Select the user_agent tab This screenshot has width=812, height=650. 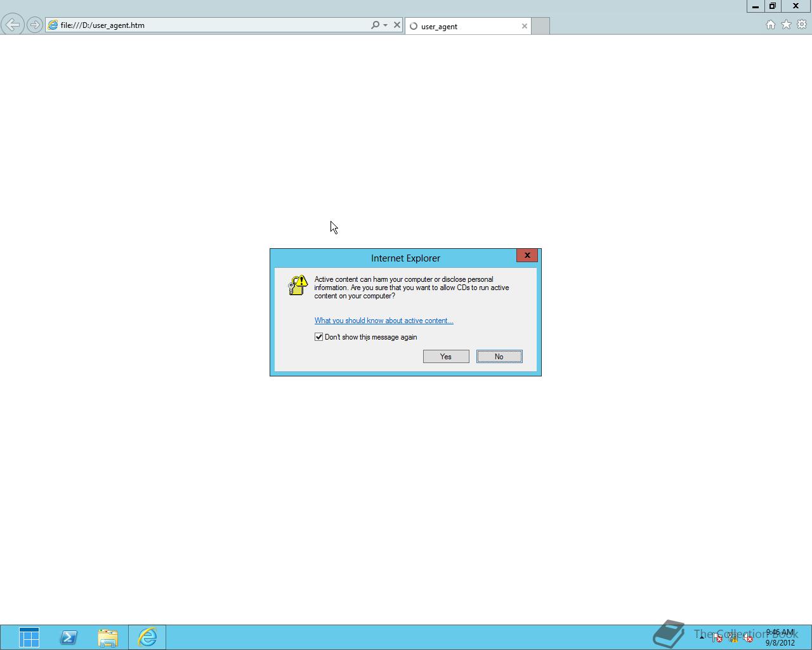pos(468,26)
